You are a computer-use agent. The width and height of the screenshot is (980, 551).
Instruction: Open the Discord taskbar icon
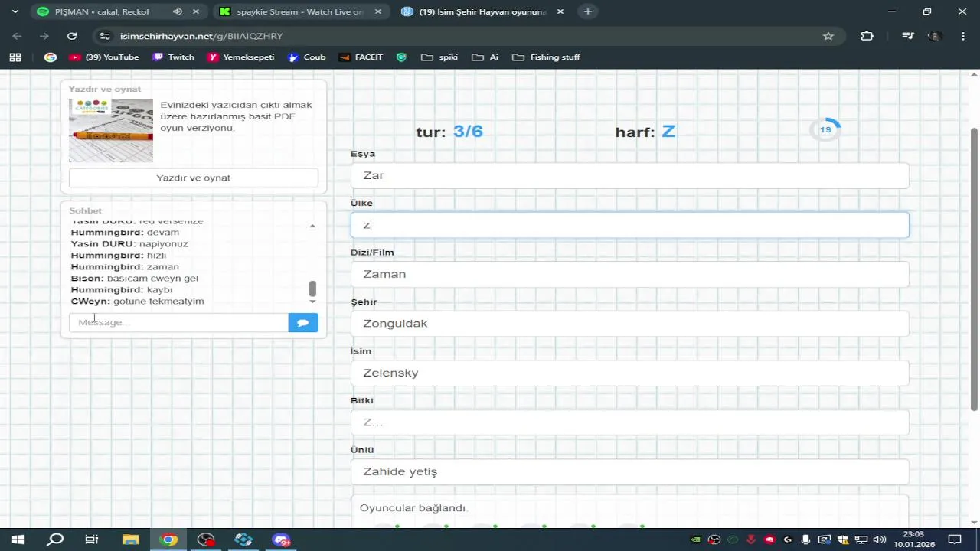tap(281, 540)
